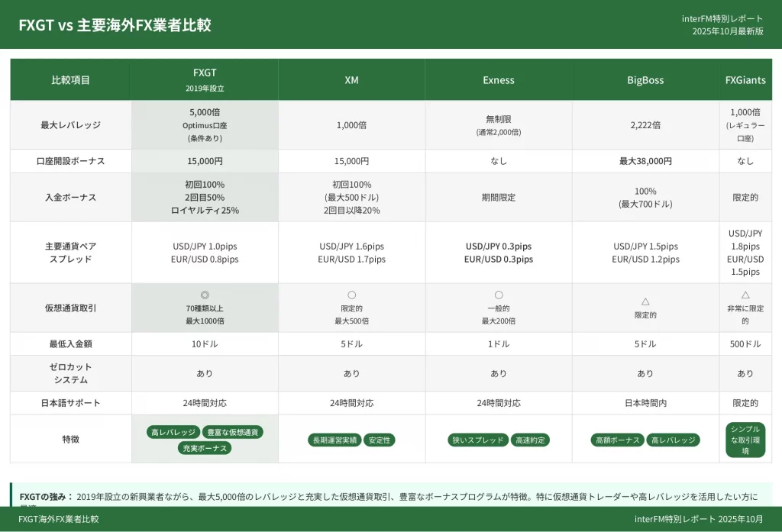Viewport: 782px width, 532px height.
Task: Click the 比較項目 header cell
Action: pos(70,80)
